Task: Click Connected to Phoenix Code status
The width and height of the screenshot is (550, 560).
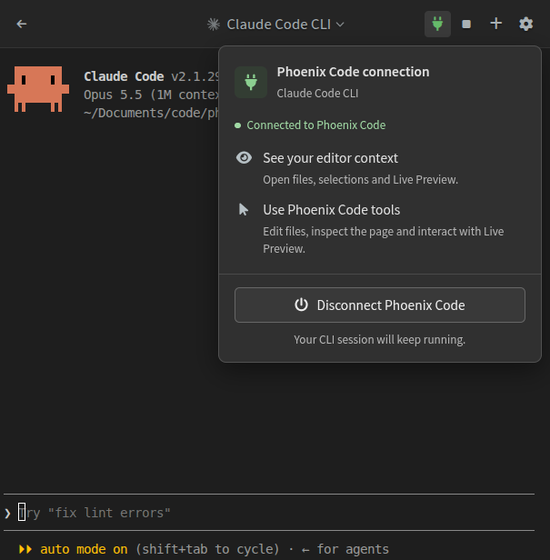Action: (316, 125)
